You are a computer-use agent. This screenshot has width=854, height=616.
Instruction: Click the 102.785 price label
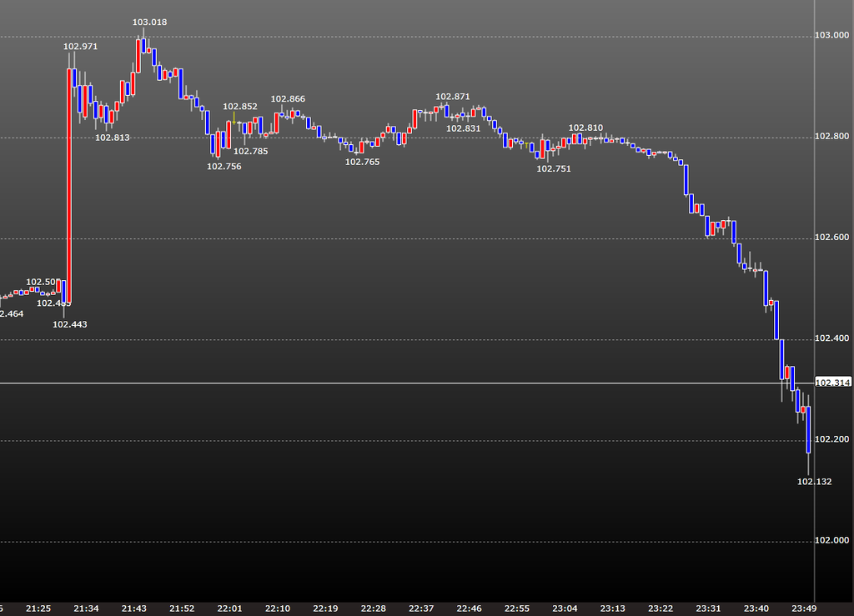(x=250, y=151)
